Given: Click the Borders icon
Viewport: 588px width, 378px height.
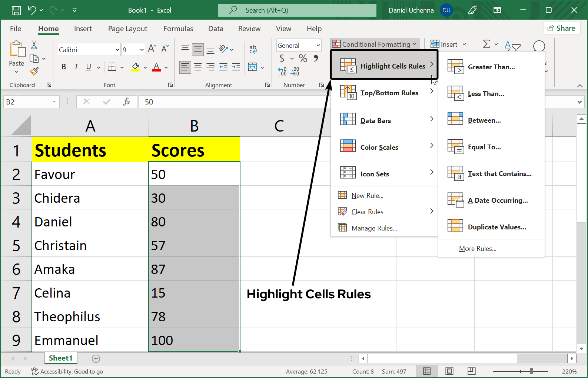Looking at the screenshot, I should pyautogui.click(x=112, y=67).
